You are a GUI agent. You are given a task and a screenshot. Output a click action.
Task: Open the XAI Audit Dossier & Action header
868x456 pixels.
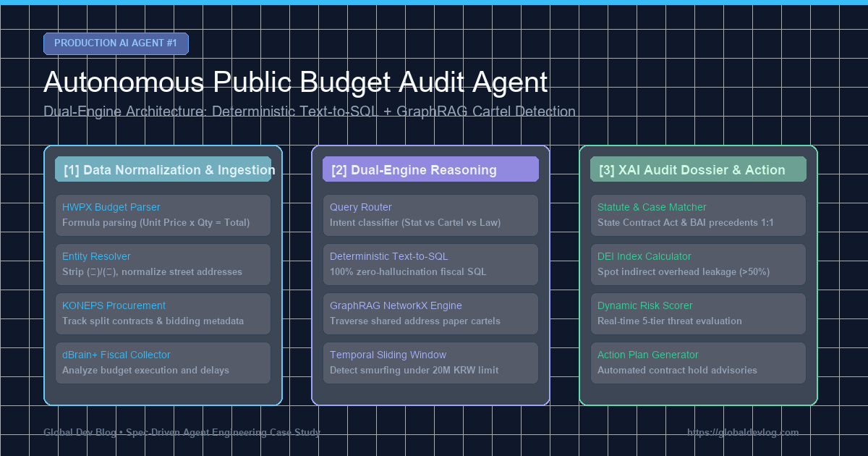(698, 169)
